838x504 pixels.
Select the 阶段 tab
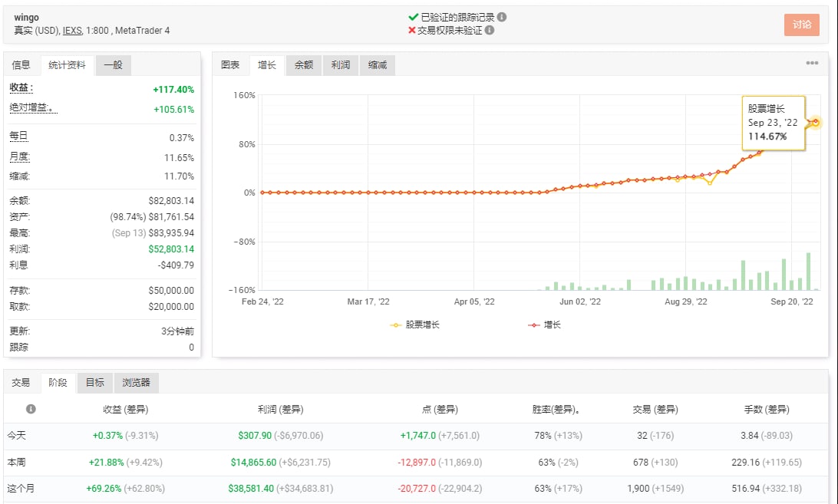click(58, 383)
